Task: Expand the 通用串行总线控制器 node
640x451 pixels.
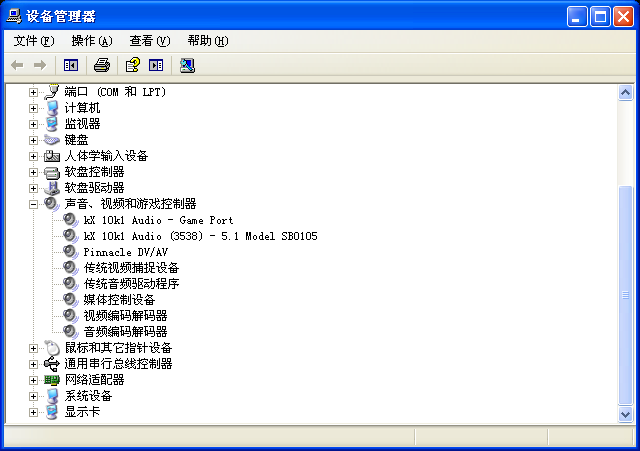Action: [x=33, y=364]
